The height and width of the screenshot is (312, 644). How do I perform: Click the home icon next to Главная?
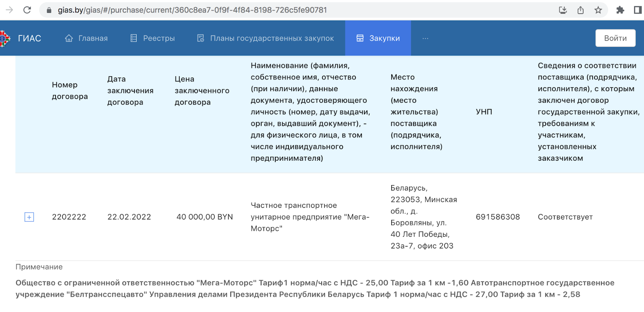[69, 38]
